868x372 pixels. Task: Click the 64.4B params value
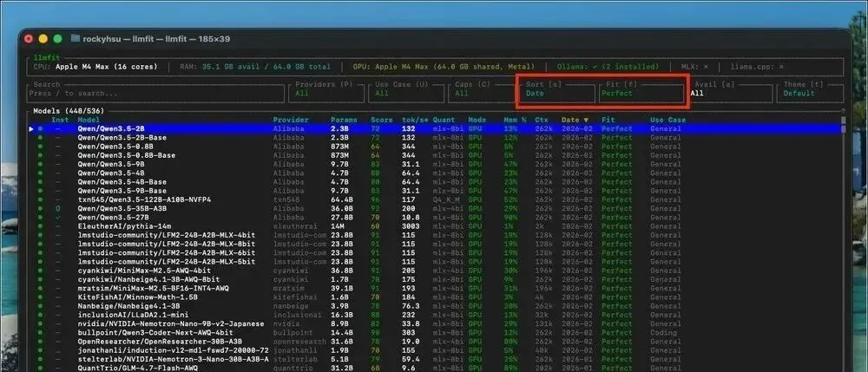coord(341,199)
